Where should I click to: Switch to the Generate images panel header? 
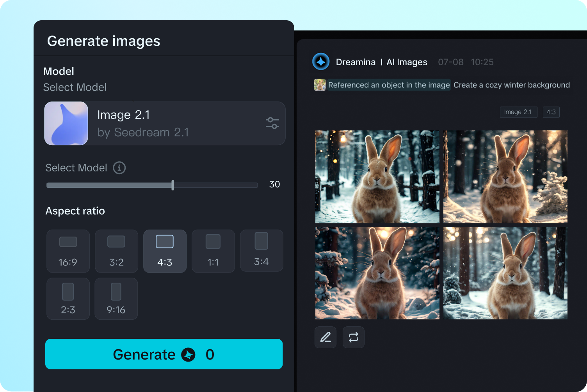[104, 41]
